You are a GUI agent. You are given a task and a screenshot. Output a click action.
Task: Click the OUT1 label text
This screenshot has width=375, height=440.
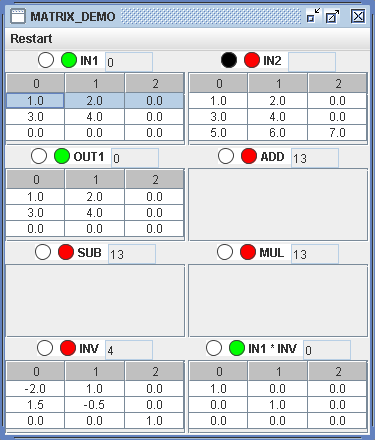pos(89,157)
